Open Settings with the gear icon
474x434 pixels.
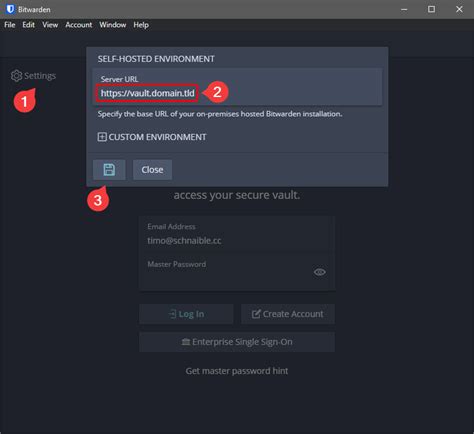click(33, 76)
